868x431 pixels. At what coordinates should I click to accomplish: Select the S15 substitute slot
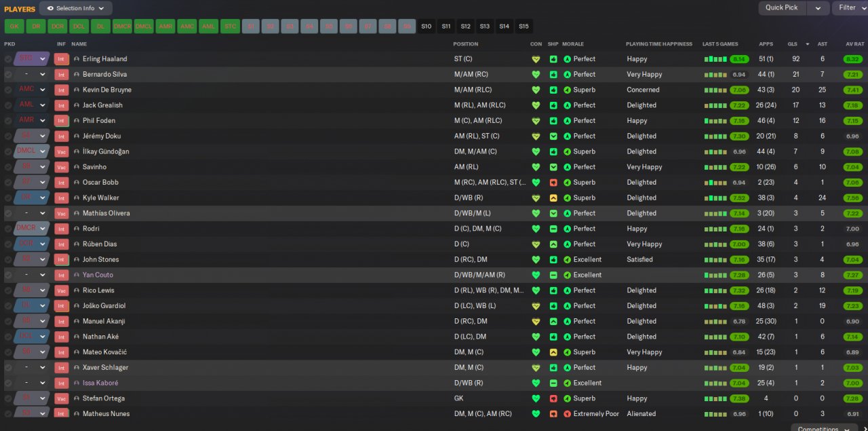click(524, 26)
